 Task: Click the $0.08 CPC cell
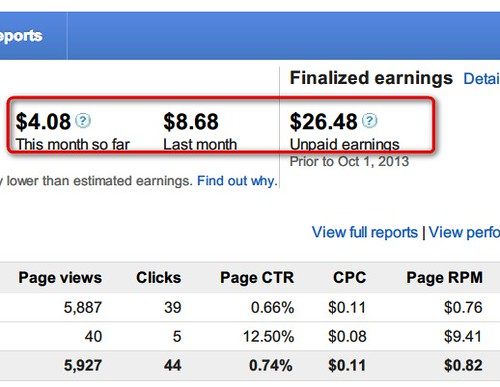coord(347,336)
